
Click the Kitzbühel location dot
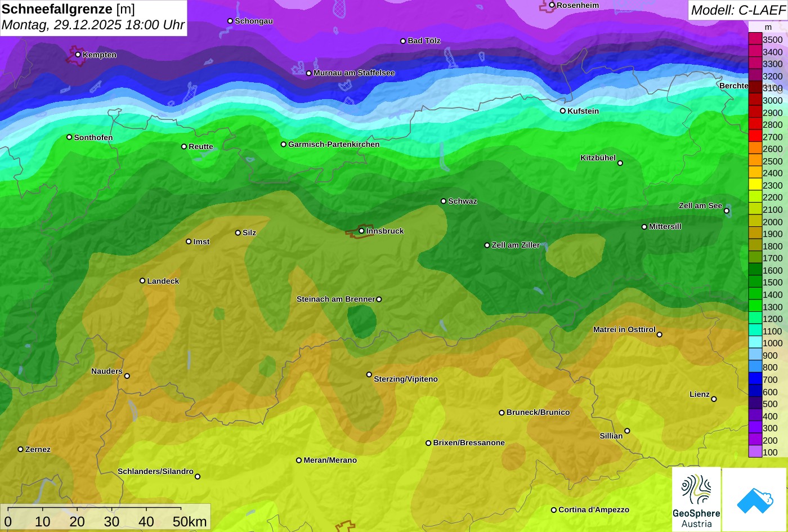pyautogui.click(x=620, y=163)
